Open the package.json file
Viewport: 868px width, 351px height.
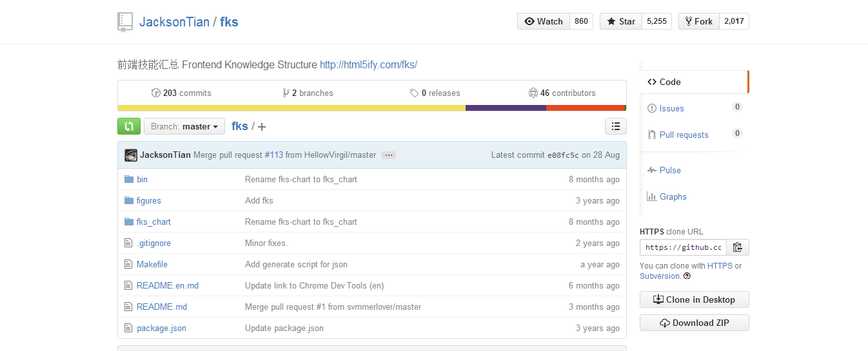[x=161, y=328]
